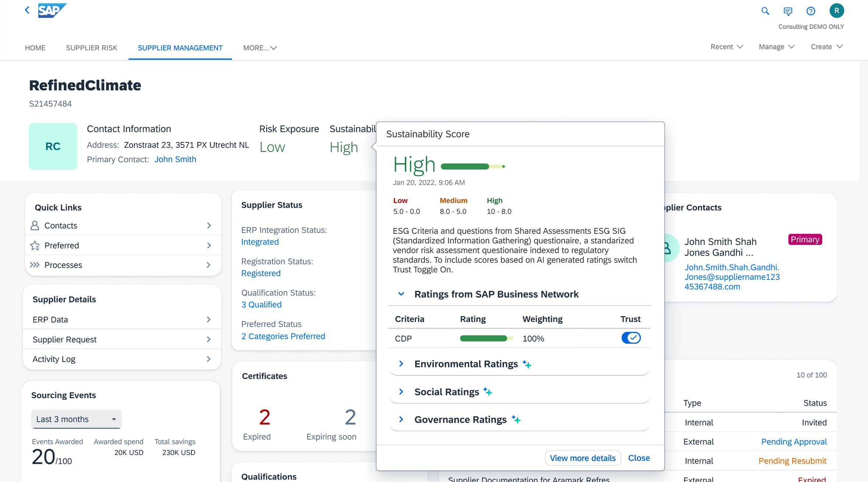Image resolution: width=868 pixels, height=482 pixels.
Task: Toggle the CDP Trust switch
Action: 631,338
